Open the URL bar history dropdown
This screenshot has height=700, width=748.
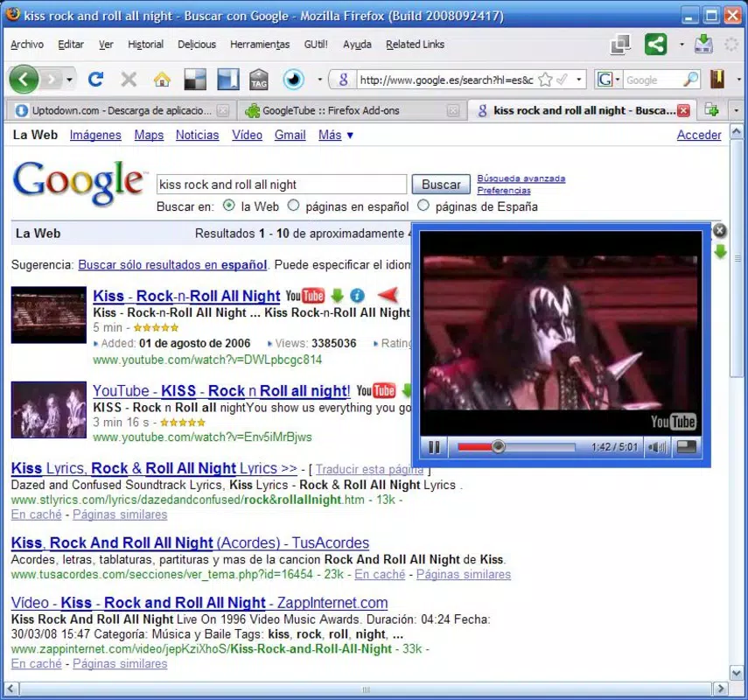pyautogui.click(x=578, y=80)
